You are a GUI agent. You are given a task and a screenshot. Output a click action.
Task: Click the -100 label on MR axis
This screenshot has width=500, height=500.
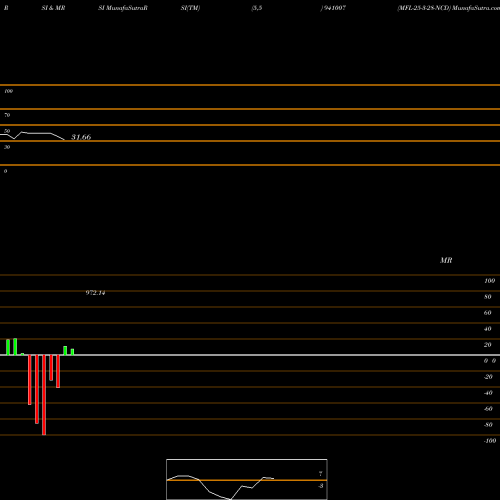coord(490,441)
